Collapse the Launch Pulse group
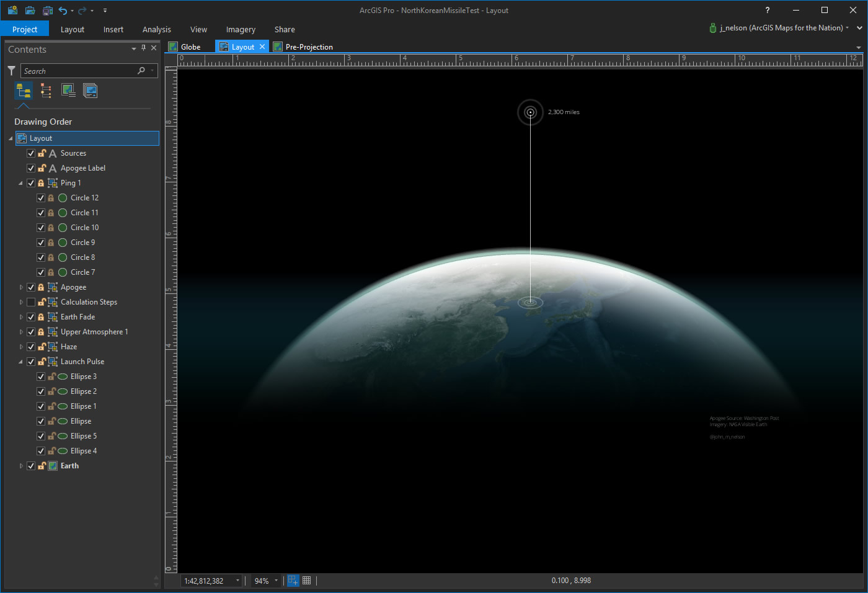The image size is (868, 593). (21, 362)
